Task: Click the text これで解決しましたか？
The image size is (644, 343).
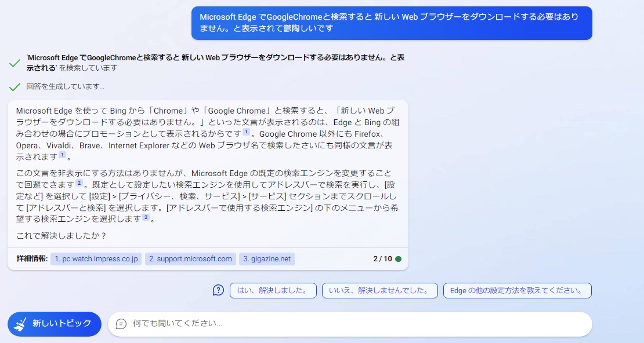Action: 61,235
